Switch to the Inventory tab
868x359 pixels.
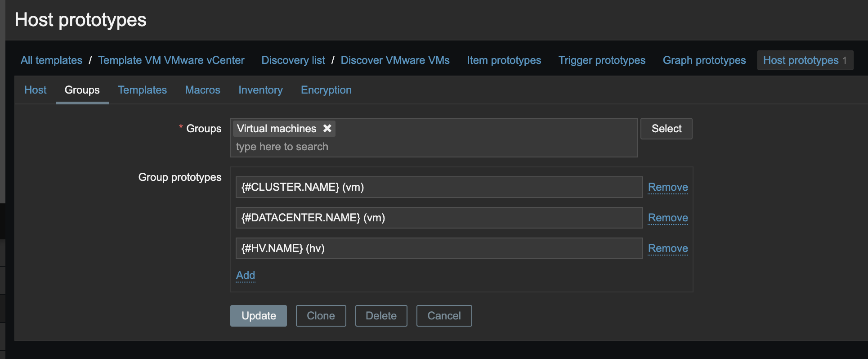click(260, 90)
